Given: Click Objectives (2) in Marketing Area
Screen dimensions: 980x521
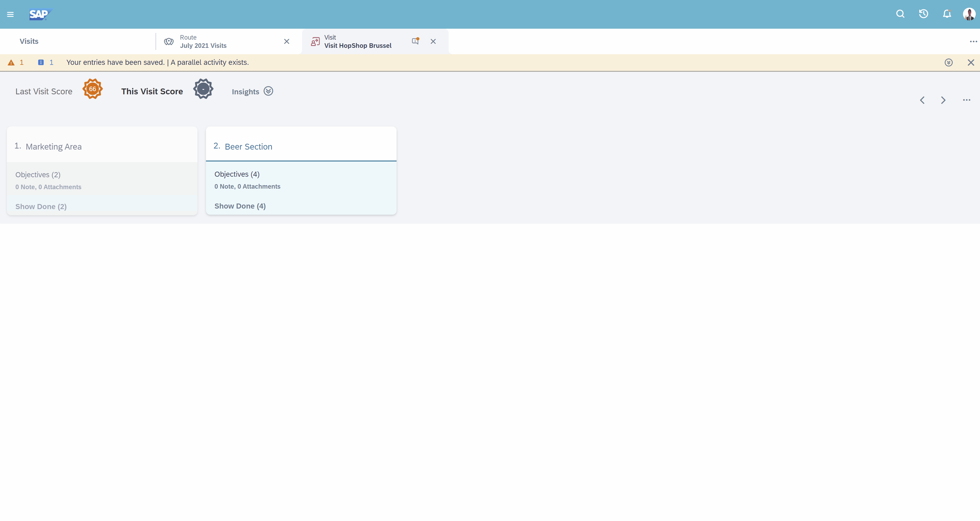Looking at the screenshot, I should point(38,175).
